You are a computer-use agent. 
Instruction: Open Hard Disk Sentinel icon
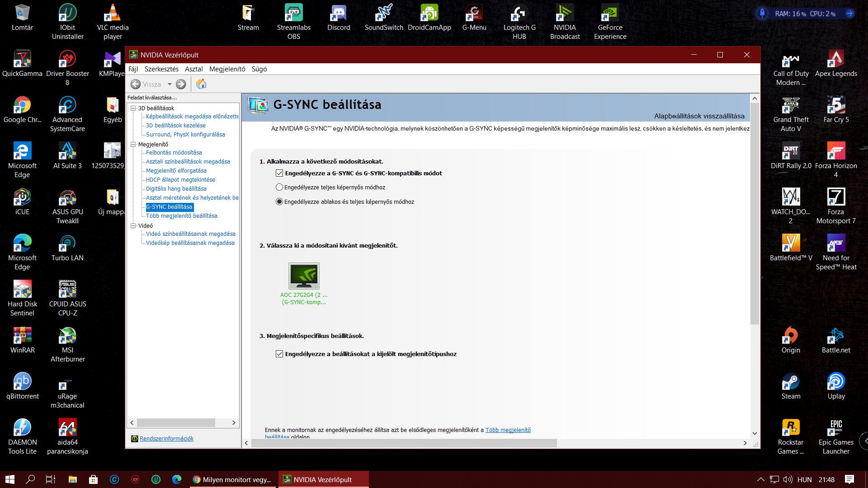coord(22,298)
